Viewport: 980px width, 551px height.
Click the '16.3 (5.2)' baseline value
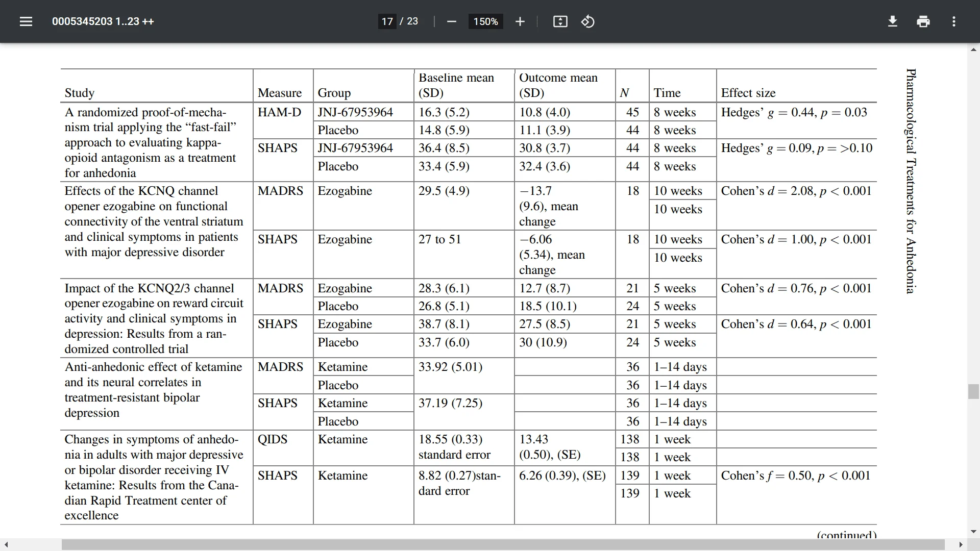pyautogui.click(x=444, y=112)
